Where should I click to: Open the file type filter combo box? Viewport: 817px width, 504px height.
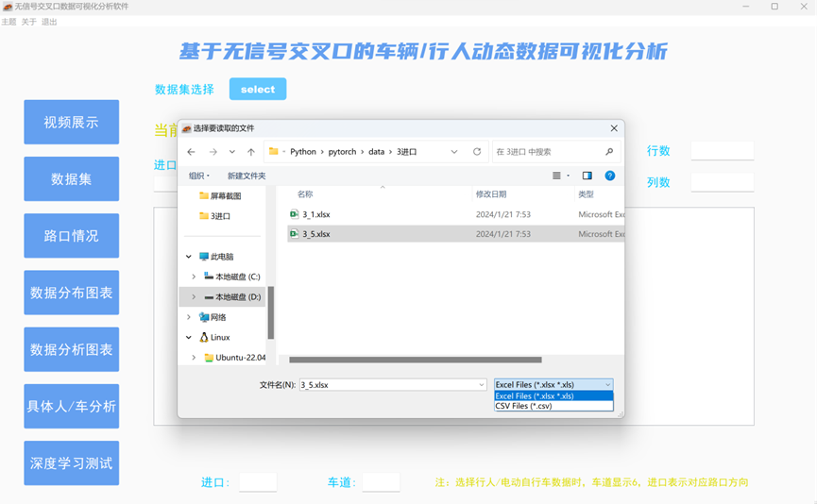click(x=553, y=385)
